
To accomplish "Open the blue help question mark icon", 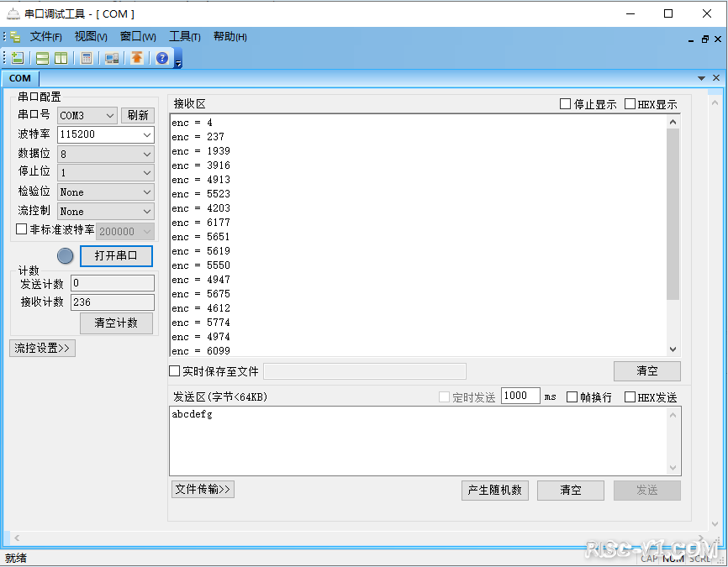I will click(x=162, y=58).
